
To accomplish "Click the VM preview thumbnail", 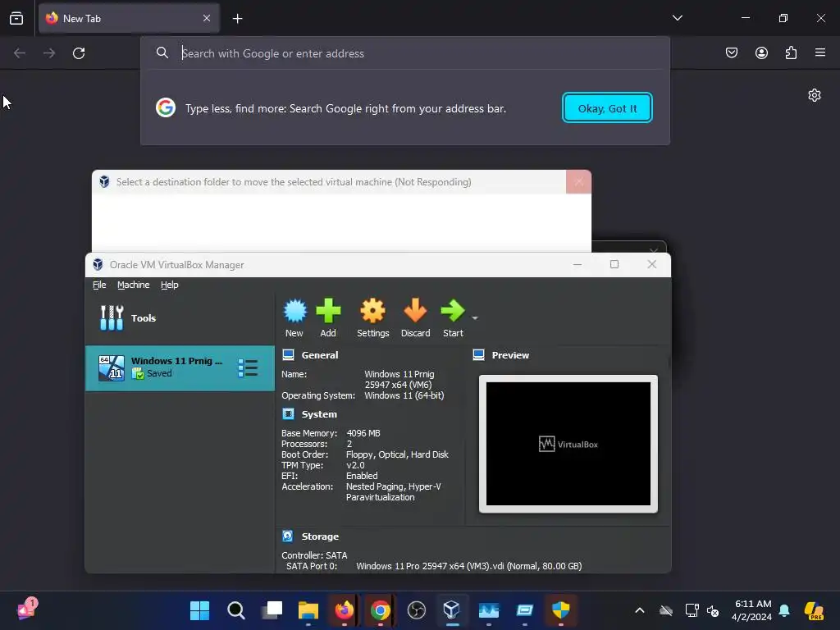I will (568, 444).
